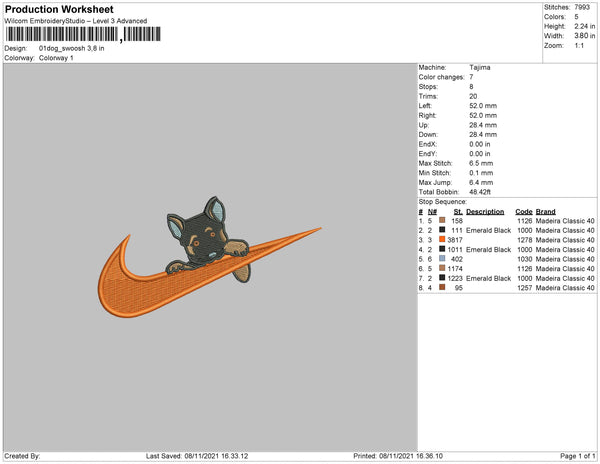Screen dimensions: 600x464
Task: Click the Left value '52.0 mm'
Action: (483, 106)
